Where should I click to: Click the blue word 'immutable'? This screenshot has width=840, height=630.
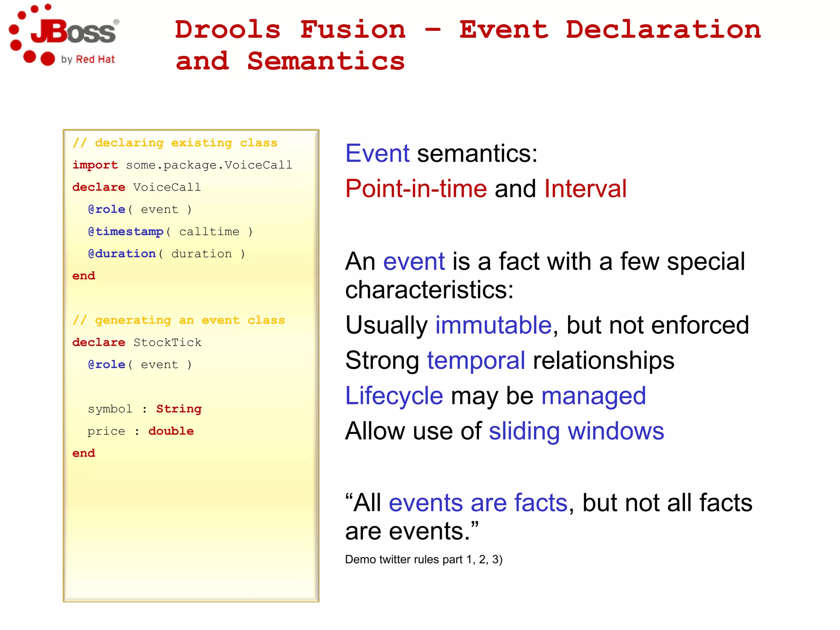click(x=493, y=325)
